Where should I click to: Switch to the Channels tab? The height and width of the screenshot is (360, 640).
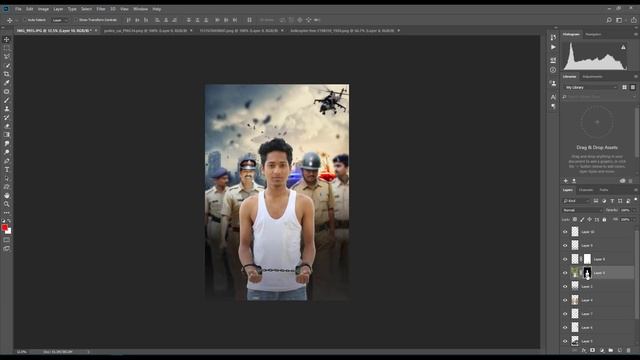click(x=586, y=190)
